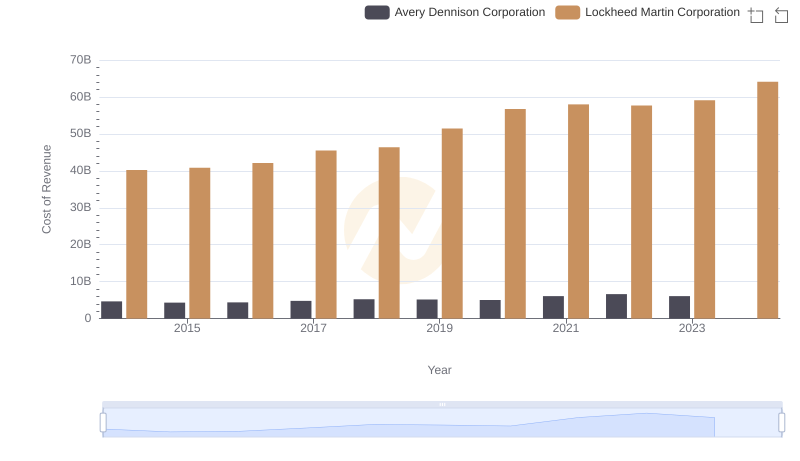The image size is (800, 461).
Task: Select the 2018 Lockheed Martin bar
Action: tap(389, 233)
